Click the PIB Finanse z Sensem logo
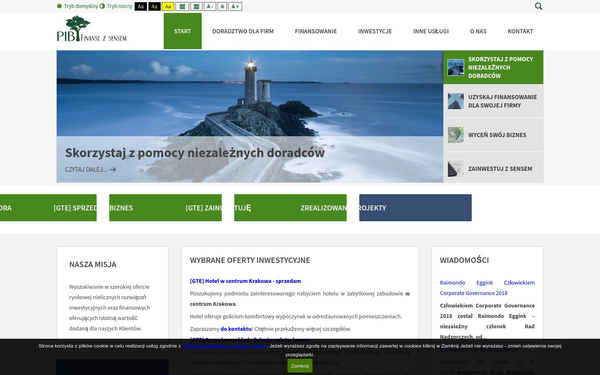 coord(91,29)
